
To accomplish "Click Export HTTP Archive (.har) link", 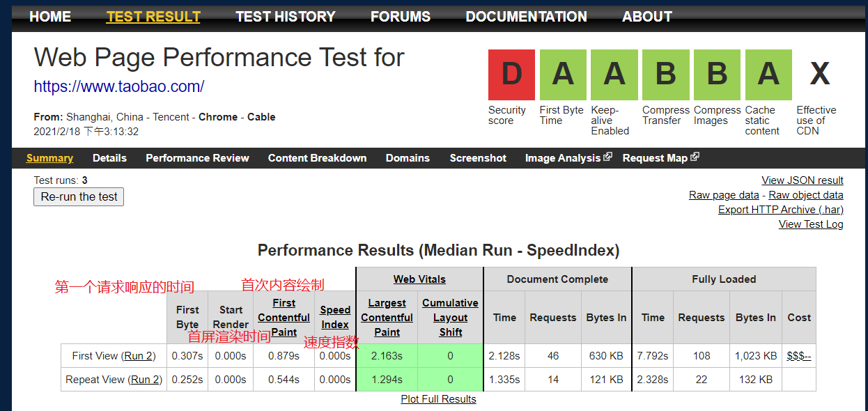I will tap(781, 210).
